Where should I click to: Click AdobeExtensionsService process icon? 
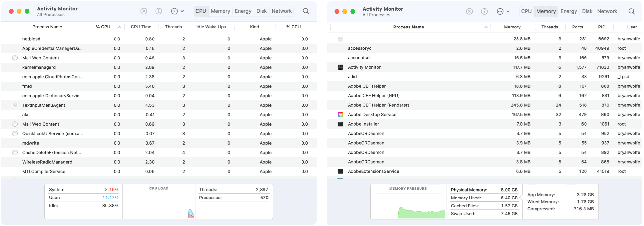coord(340,171)
